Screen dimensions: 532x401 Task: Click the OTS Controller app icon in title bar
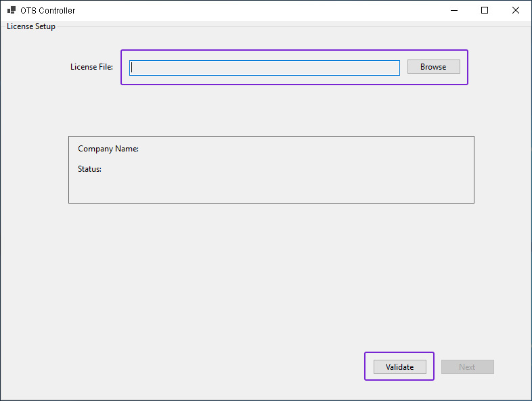click(11, 11)
